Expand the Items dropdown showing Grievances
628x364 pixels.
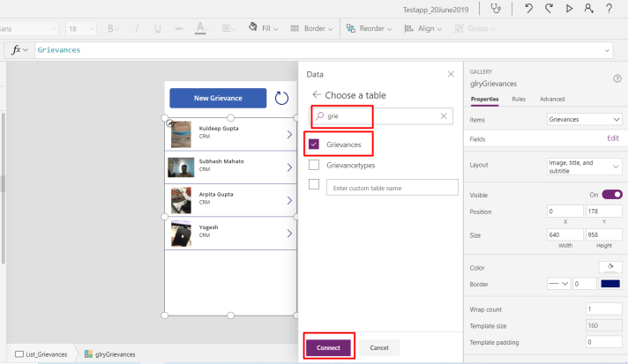click(x=584, y=119)
